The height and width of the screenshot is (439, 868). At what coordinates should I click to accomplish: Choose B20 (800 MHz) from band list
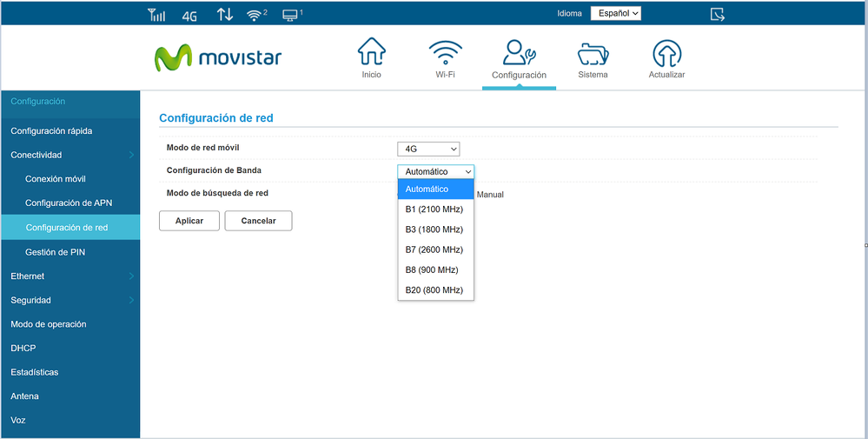(x=434, y=289)
